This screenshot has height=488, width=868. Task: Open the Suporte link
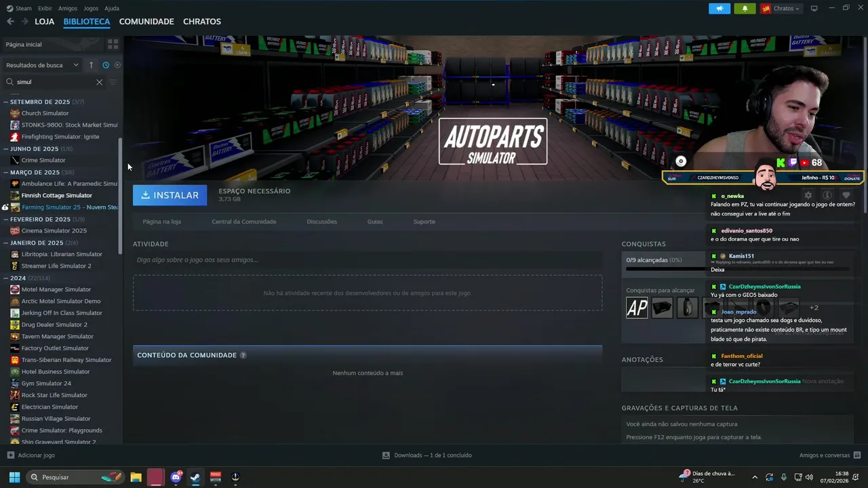coord(425,222)
